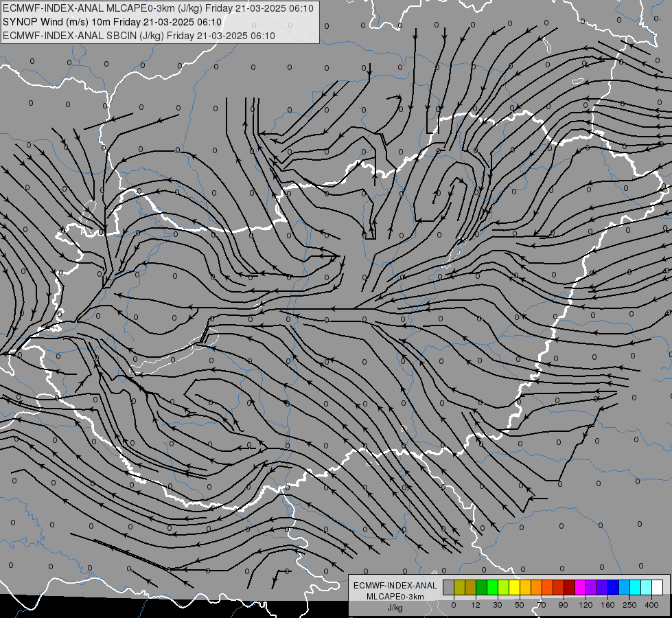The width and height of the screenshot is (672, 618).
Task: Click the legend tick label 90
Action: coord(564,605)
